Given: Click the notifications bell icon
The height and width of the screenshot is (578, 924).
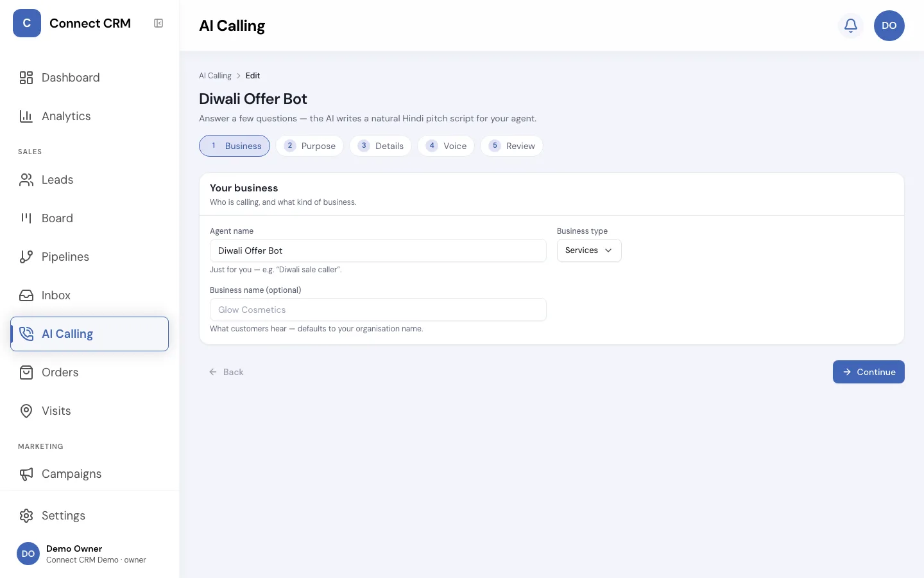Looking at the screenshot, I should click(851, 26).
